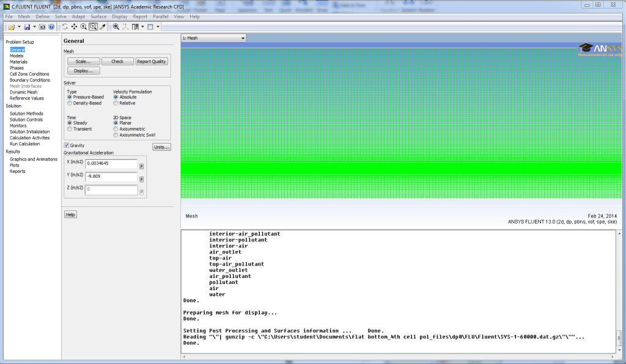Open Boundary Conditions task page
This screenshot has height=364, width=626.
pyautogui.click(x=30, y=80)
